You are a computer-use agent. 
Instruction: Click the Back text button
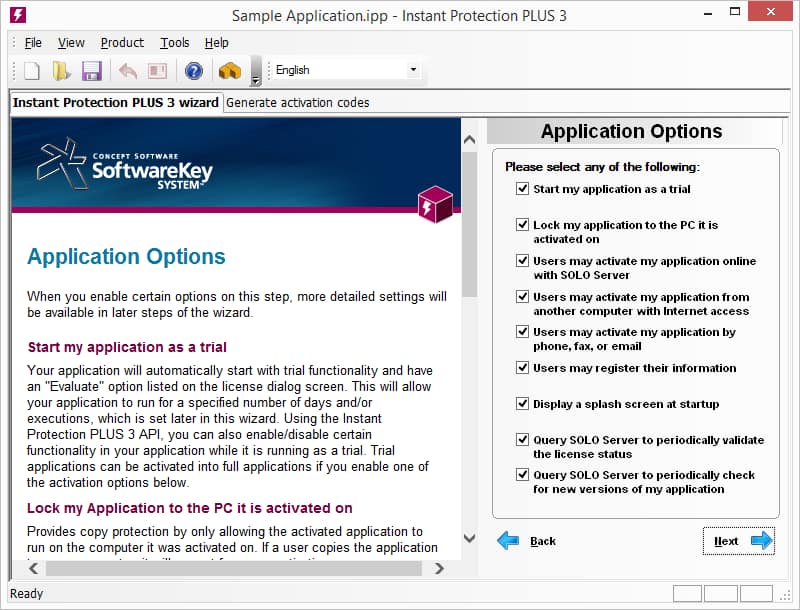click(x=543, y=541)
